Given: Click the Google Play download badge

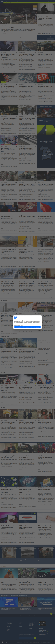Looking at the screenshot, I should point(42,625).
